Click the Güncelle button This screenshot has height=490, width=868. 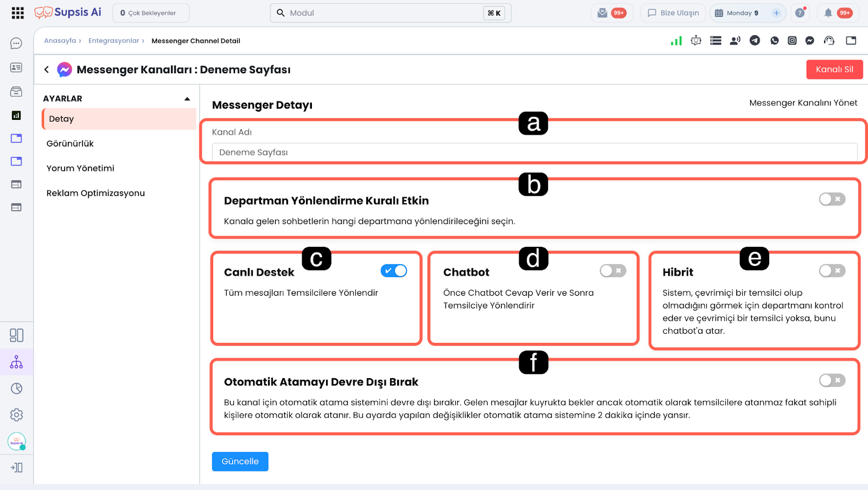click(240, 461)
